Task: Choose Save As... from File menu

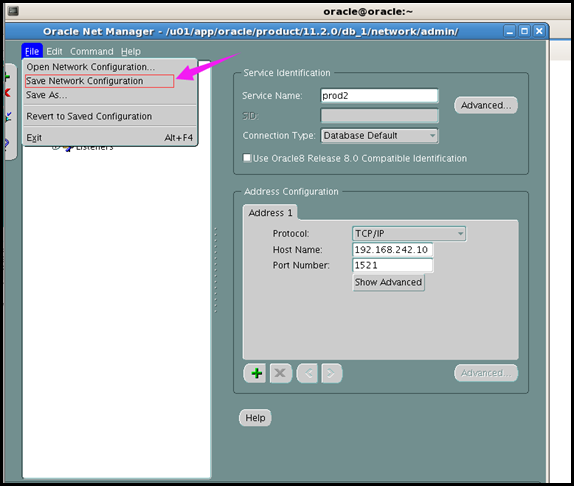Action: (x=110, y=95)
